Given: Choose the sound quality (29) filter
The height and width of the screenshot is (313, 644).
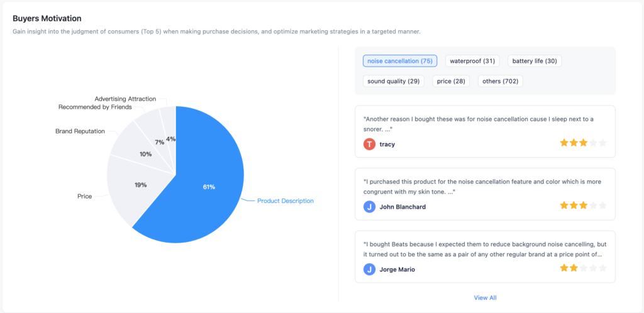Looking at the screenshot, I should click(x=394, y=81).
